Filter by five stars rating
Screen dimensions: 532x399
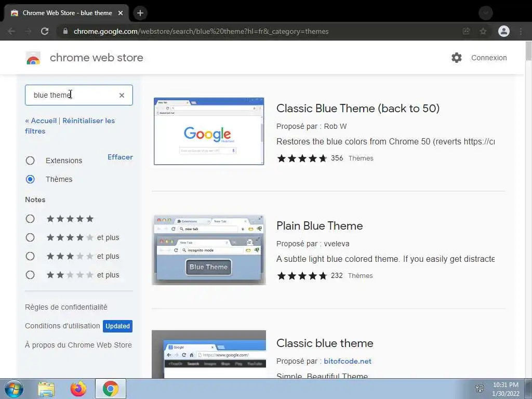(30, 219)
